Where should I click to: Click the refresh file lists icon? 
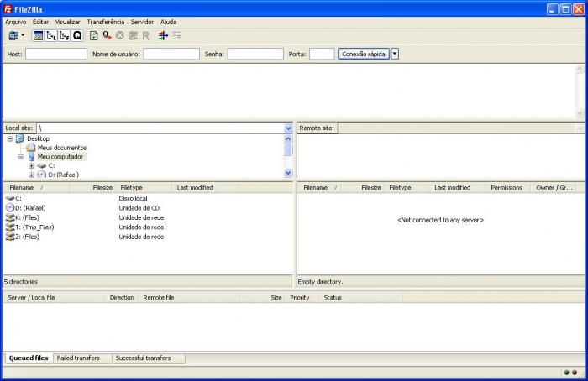pos(94,36)
